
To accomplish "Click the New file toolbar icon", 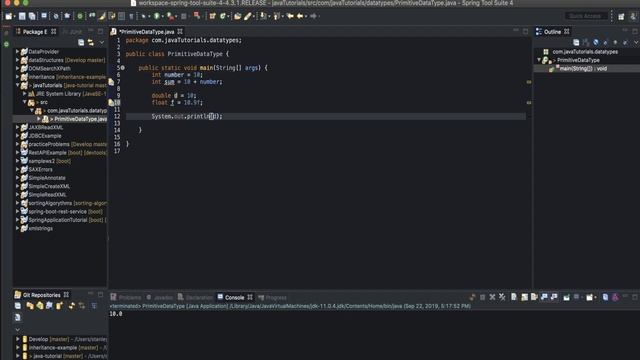I will tap(8, 16).
